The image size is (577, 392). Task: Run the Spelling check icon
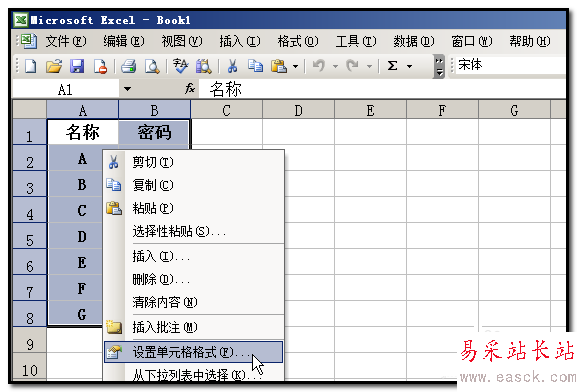coord(180,67)
